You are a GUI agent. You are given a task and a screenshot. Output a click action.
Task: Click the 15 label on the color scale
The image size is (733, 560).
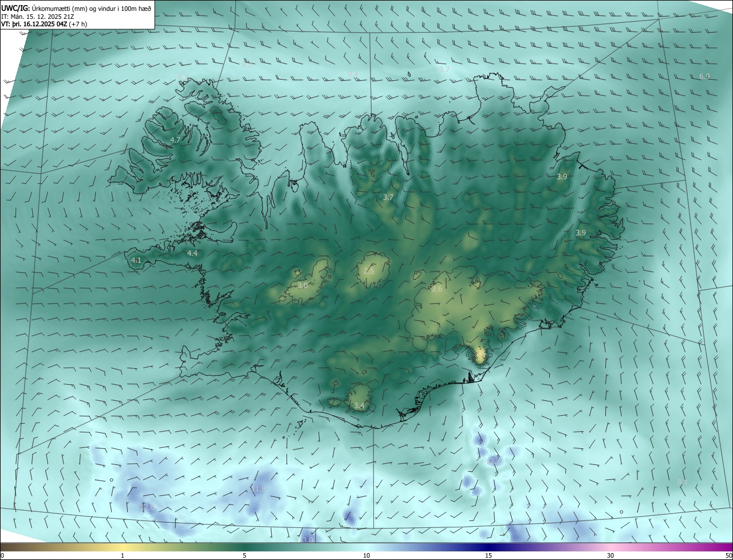[488, 555]
